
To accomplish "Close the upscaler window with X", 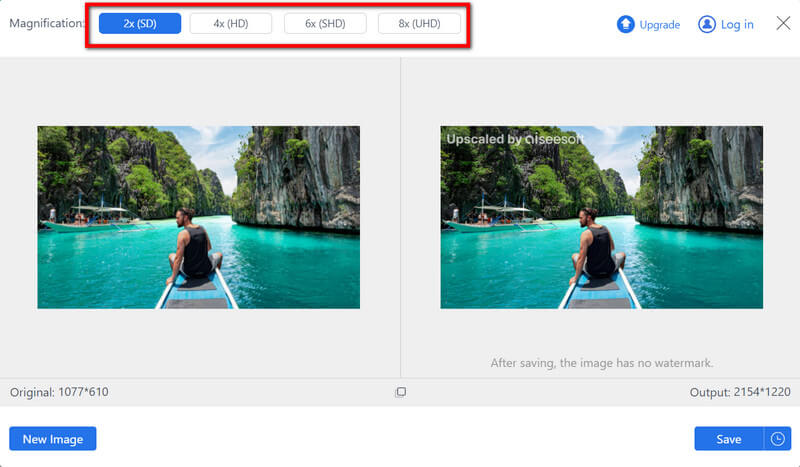I will point(783,23).
